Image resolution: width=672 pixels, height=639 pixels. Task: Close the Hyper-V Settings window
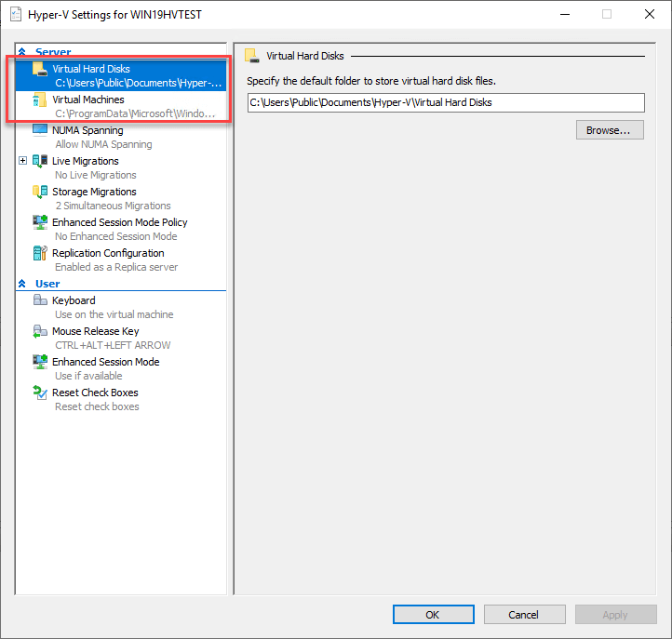650,14
